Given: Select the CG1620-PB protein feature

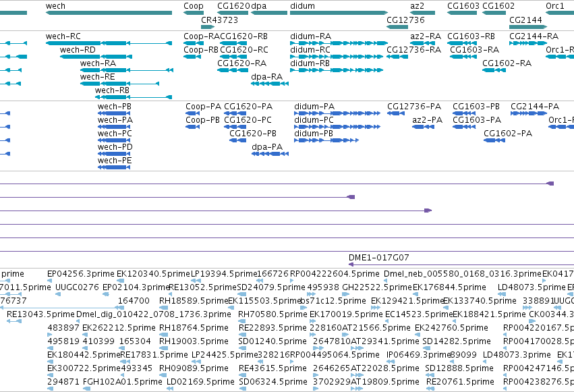Looking at the screenshot, I should (238, 140).
